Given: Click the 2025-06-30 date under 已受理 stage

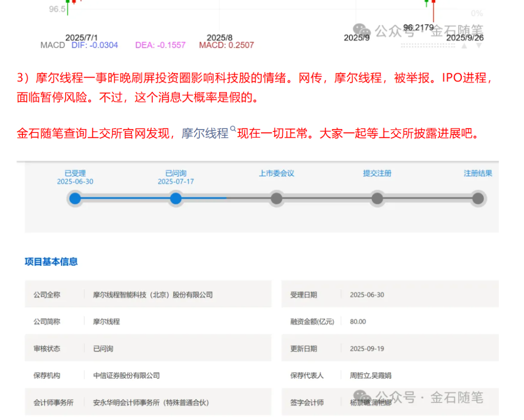Looking at the screenshot, I should point(75,181).
